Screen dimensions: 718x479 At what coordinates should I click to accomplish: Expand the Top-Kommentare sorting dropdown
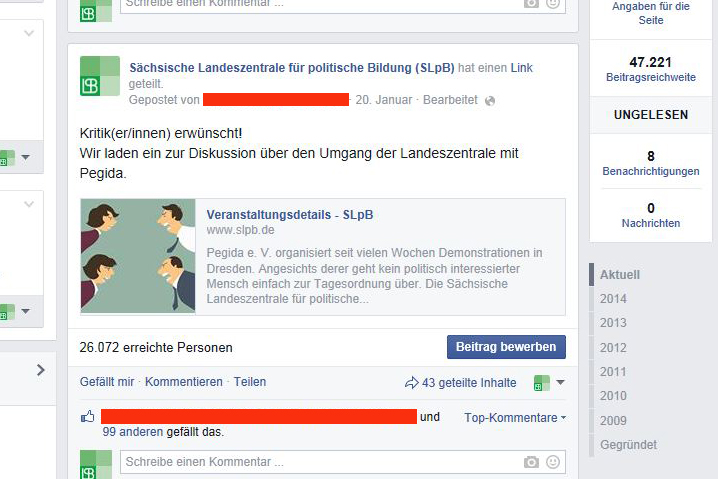click(515, 418)
